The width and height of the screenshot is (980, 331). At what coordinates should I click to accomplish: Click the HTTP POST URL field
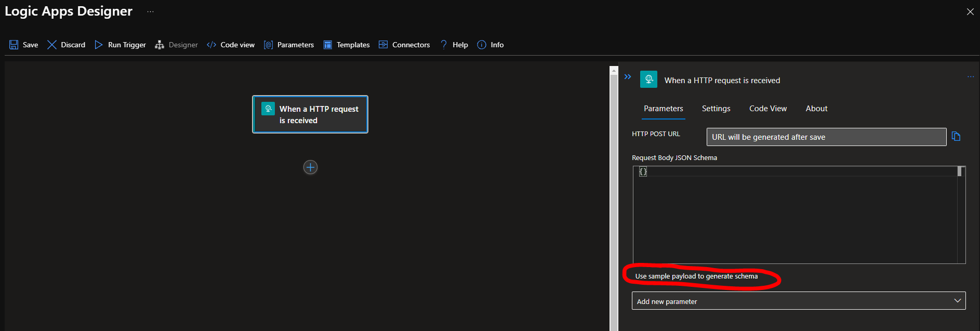[x=826, y=137]
